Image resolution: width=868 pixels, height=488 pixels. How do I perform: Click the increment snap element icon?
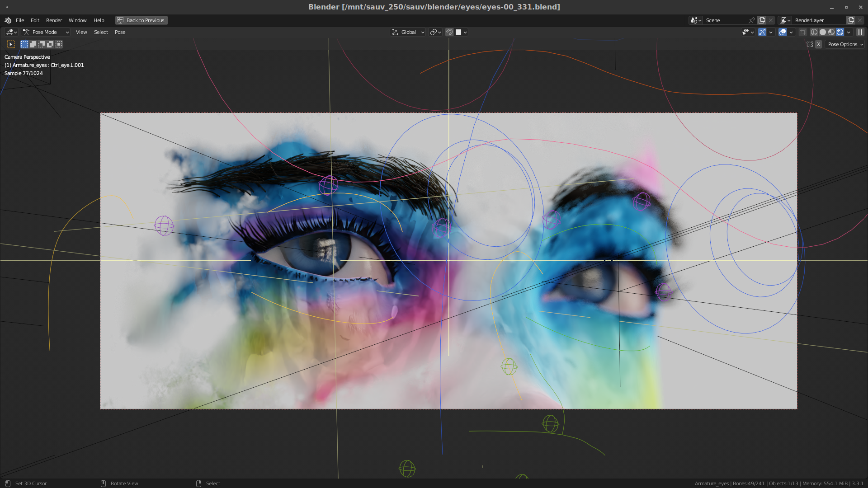pos(458,32)
